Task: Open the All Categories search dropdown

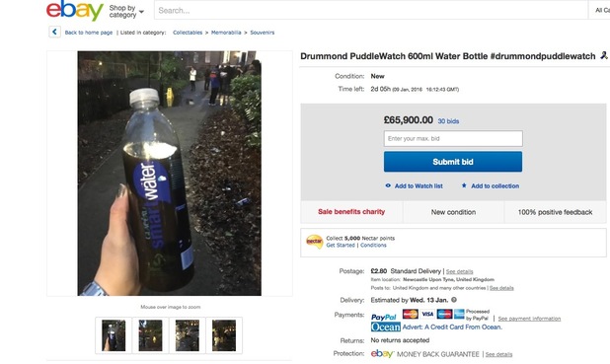Action: point(599,10)
